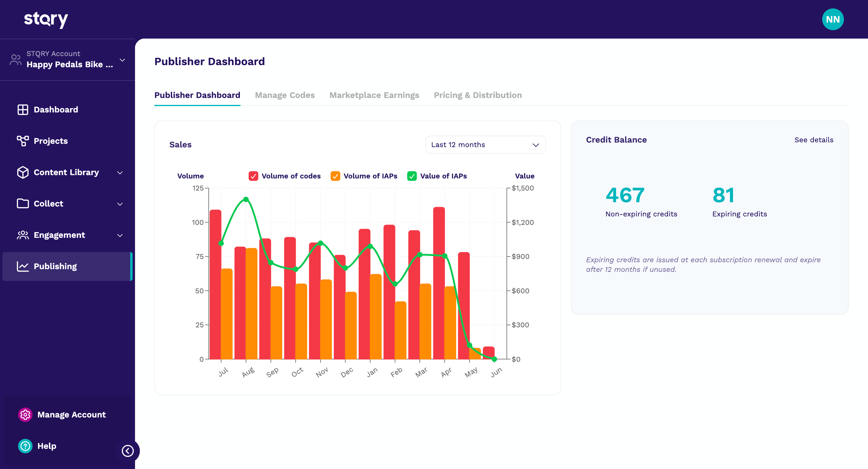Image resolution: width=868 pixels, height=469 pixels.
Task: Open the Last 12 months dropdown
Action: coord(486,145)
